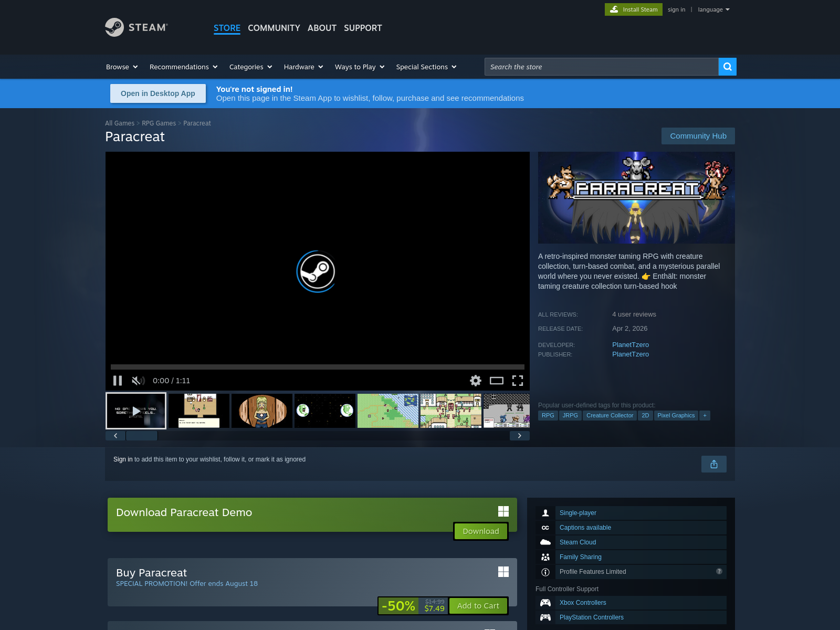The width and height of the screenshot is (840, 630).
Task: Open video settings gear
Action: [x=476, y=381]
